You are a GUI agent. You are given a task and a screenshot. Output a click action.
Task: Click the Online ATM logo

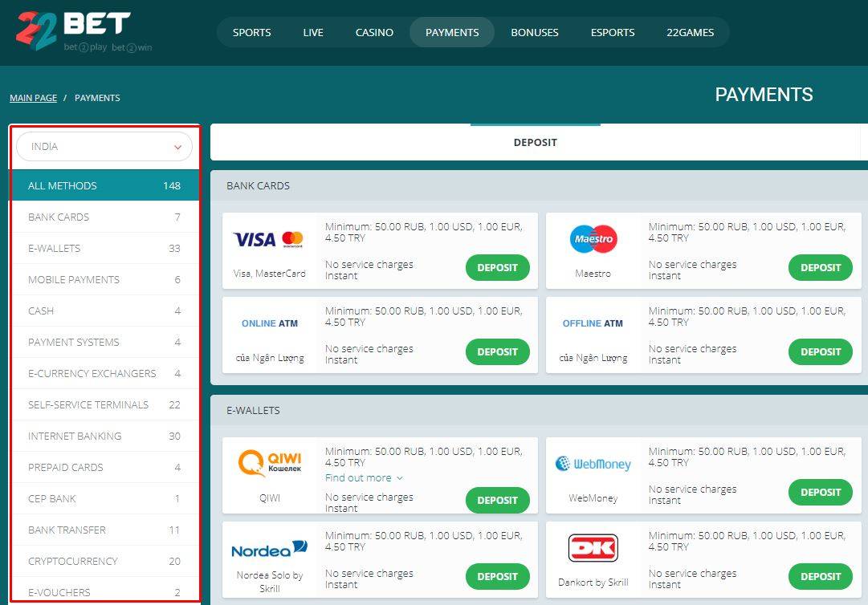(x=270, y=323)
